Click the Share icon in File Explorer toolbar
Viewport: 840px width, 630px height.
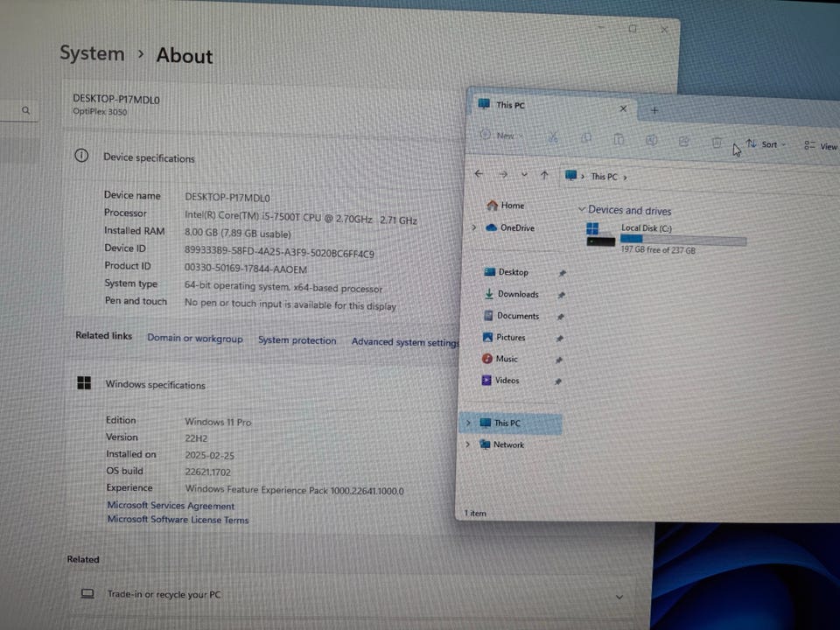click(683, 142)
